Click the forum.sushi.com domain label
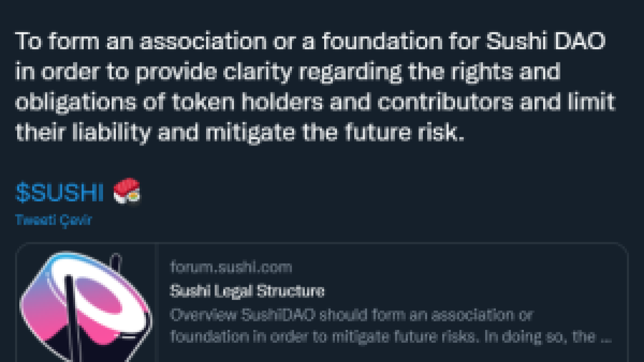The width and height of the screenshot is (644, 362). (x=231, y=267)
